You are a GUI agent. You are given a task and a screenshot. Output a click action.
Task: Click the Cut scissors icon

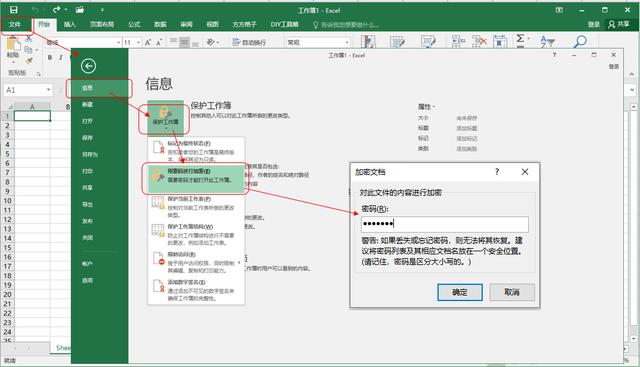tap(29, 39)
